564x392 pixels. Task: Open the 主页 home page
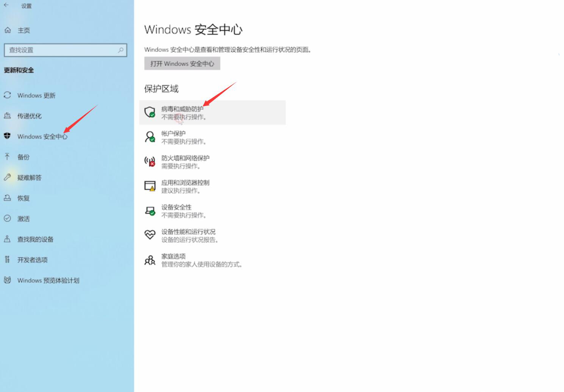coord(23,30)
